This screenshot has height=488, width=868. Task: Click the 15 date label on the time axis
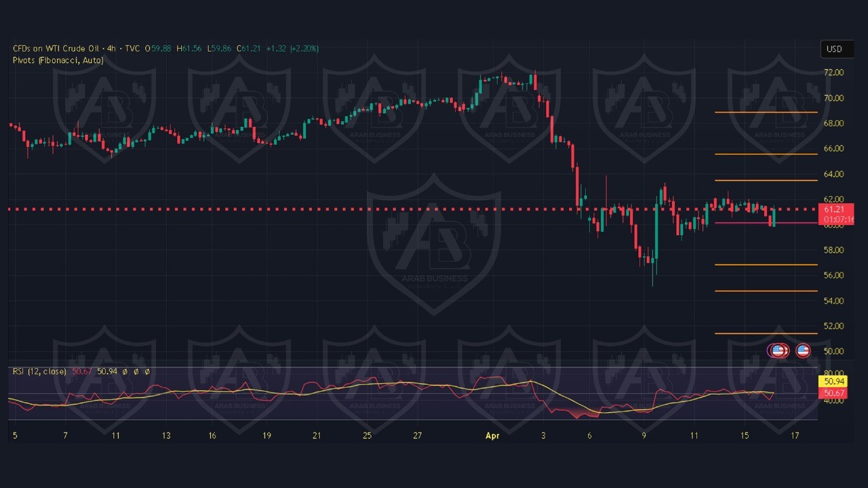tap(745, 436)
